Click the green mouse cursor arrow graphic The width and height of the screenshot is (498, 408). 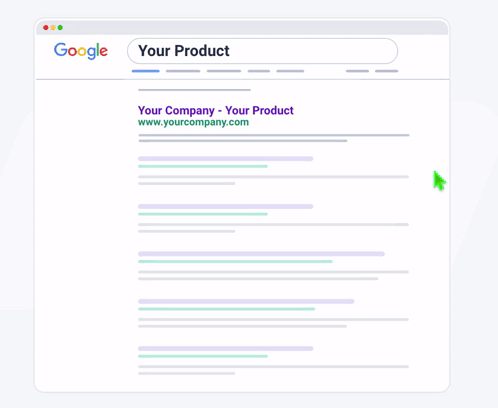coord(440,181)
